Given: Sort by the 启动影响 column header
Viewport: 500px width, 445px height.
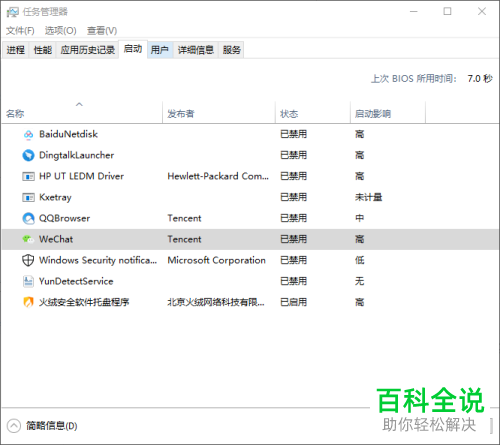Looking at the screenshot, I should pos(388,112).
